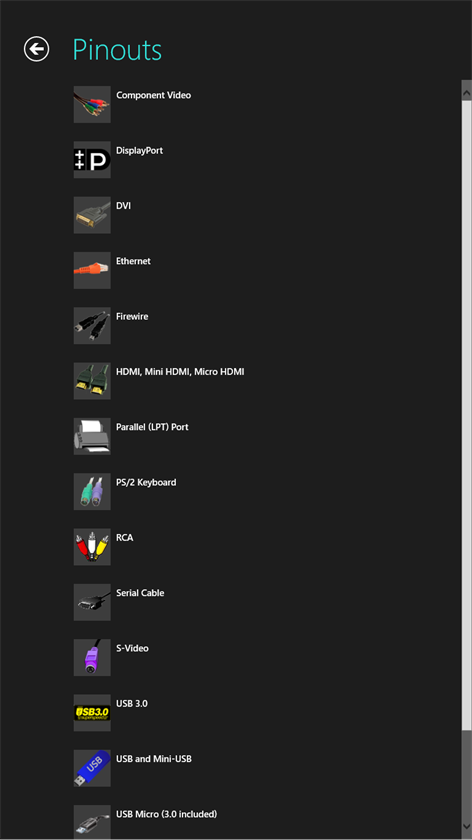Select the orange Ethernet cable icon

click(92, 270)
